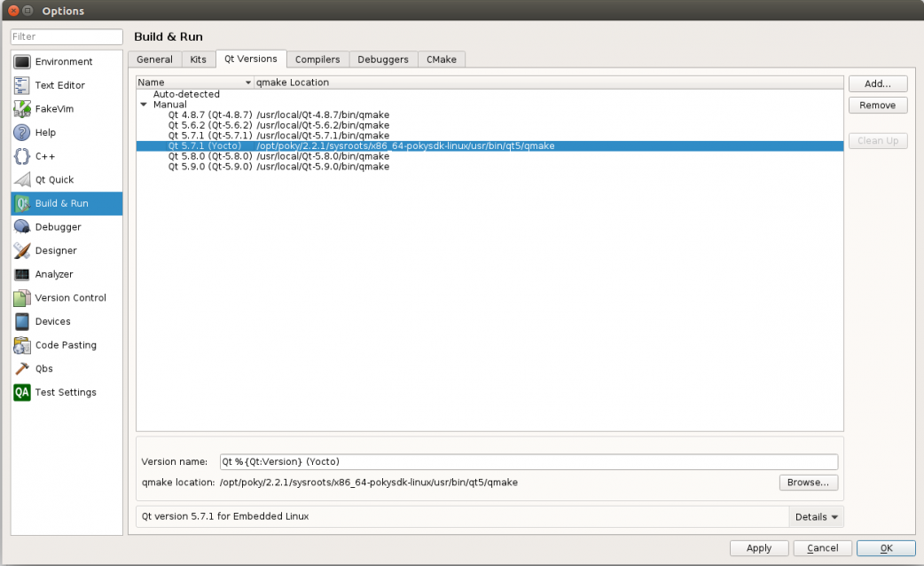Open Qt Quick settings icon
This screenshot has width=924, height=566.
[x=22, y=180]
